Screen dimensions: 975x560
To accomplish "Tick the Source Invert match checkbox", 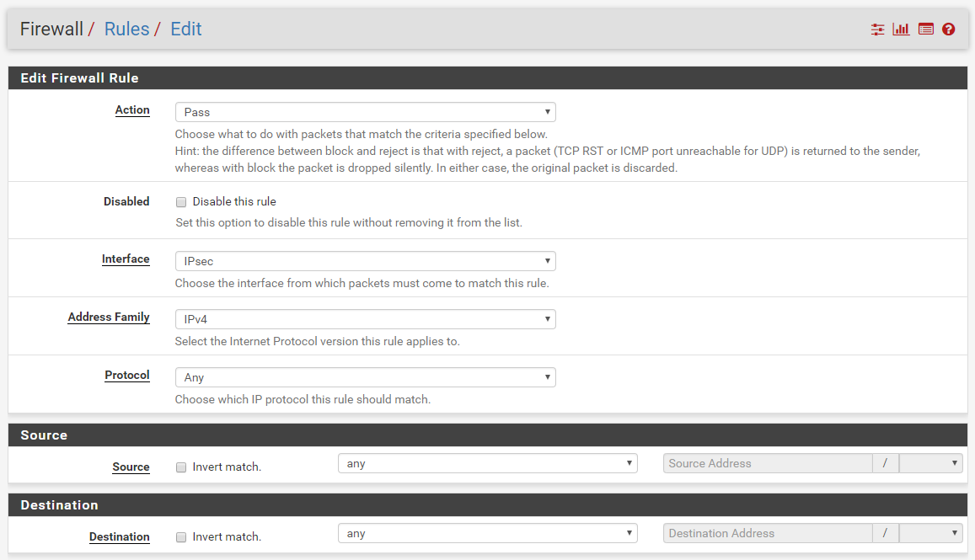I will 181,467.
